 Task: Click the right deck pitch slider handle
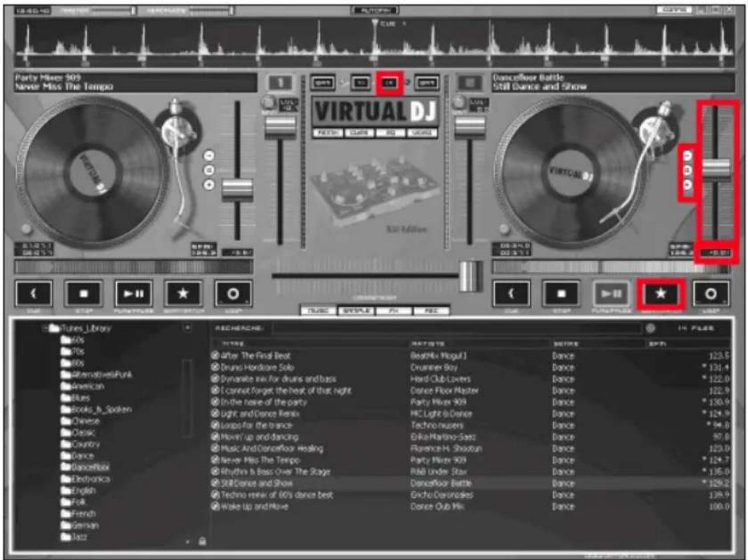[715, 170]
